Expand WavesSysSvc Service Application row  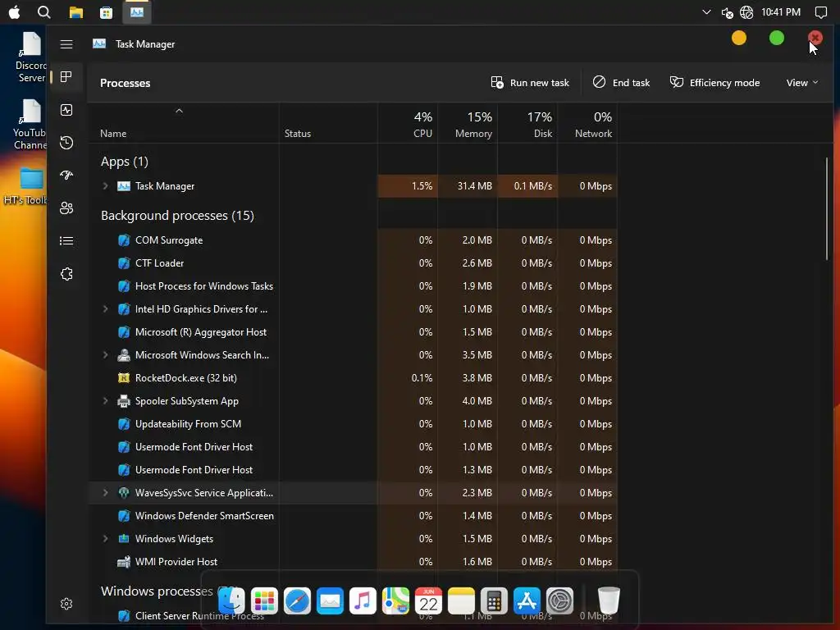coord(106,493)
